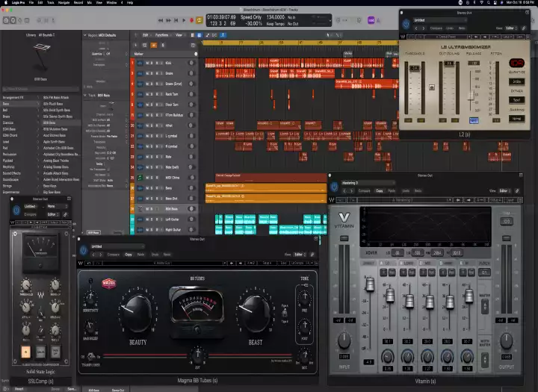This screenshot has height=392, width=538.
Task: Click the Global Solo S button
Action: 163,46
